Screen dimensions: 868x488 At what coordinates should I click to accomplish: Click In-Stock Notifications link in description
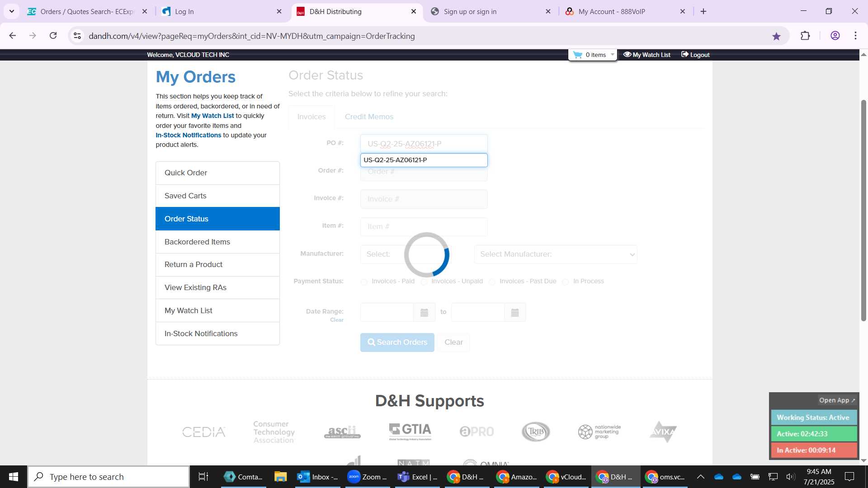[189, 135]
